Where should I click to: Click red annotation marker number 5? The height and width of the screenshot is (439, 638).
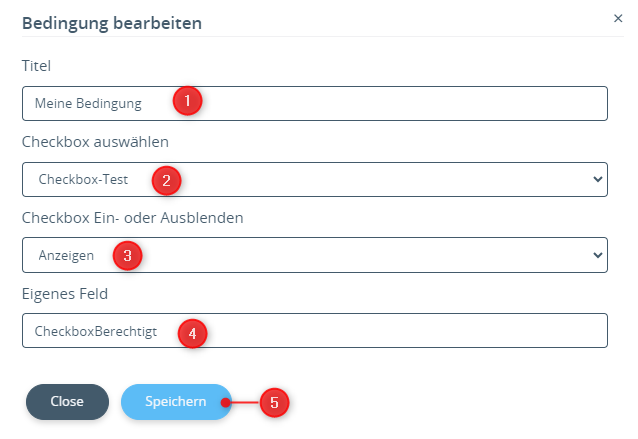point(274,402)
